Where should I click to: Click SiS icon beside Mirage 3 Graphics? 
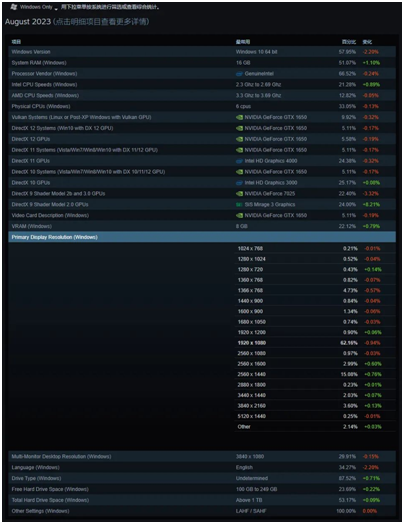pyautogui.click(x=239, y=205)
